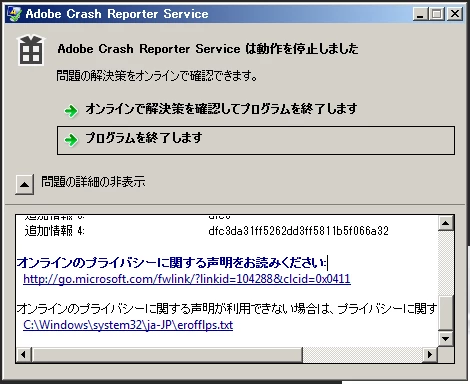Screen dimensions: 470x384
Task: Click the vertical scrollbar thumb
Action: [x=446, y=313]
